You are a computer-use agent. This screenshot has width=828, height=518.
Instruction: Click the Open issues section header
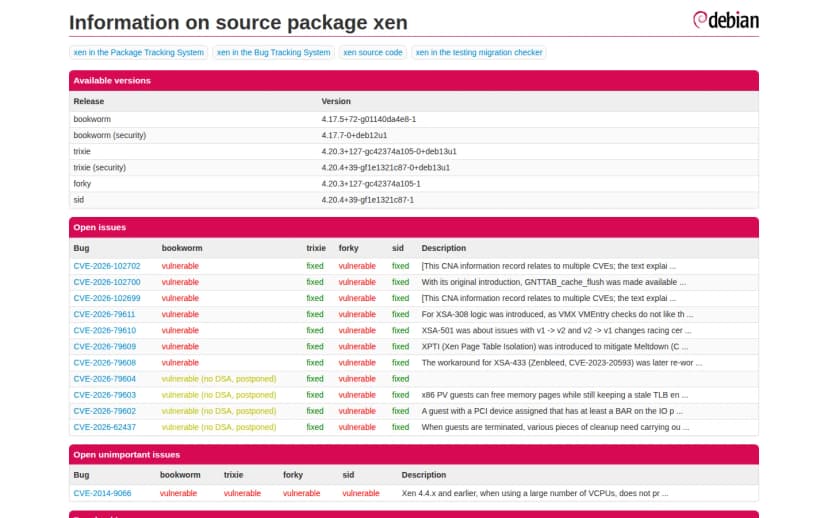coord(414,228)
